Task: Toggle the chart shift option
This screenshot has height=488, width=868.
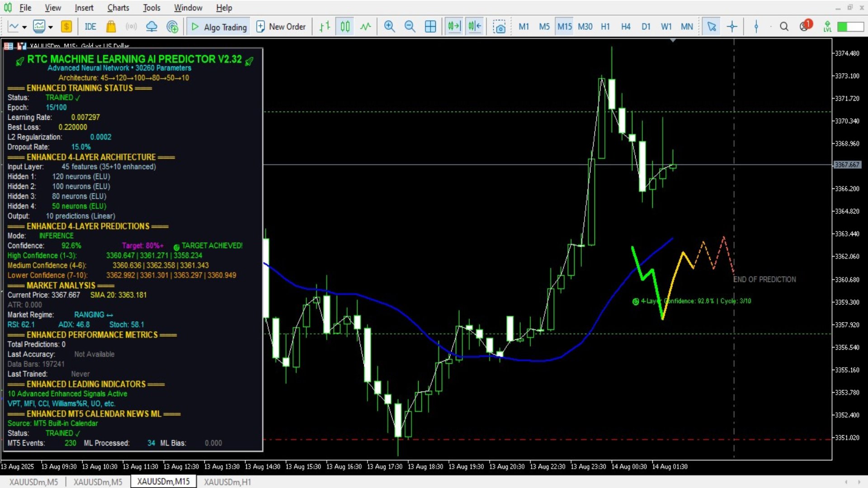Action: tap(475, 27)
